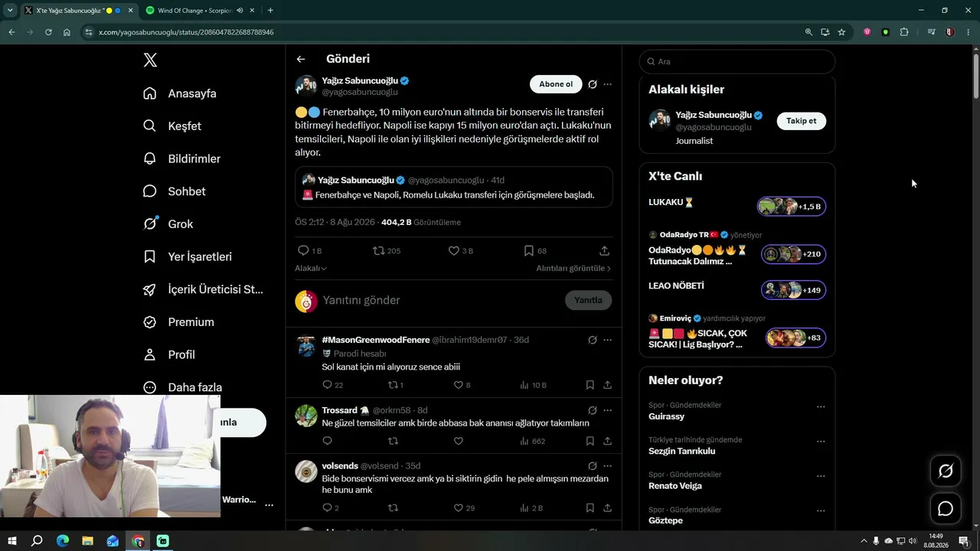Open more options on volsends reply
Image resolution: width=980 pixels, height=551 pixels.
[607, 466]
